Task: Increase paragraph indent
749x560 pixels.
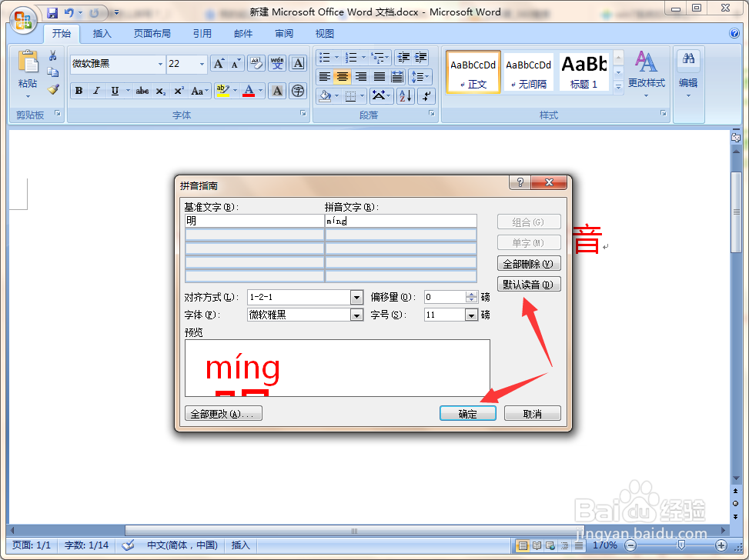Action: [421, 58]
